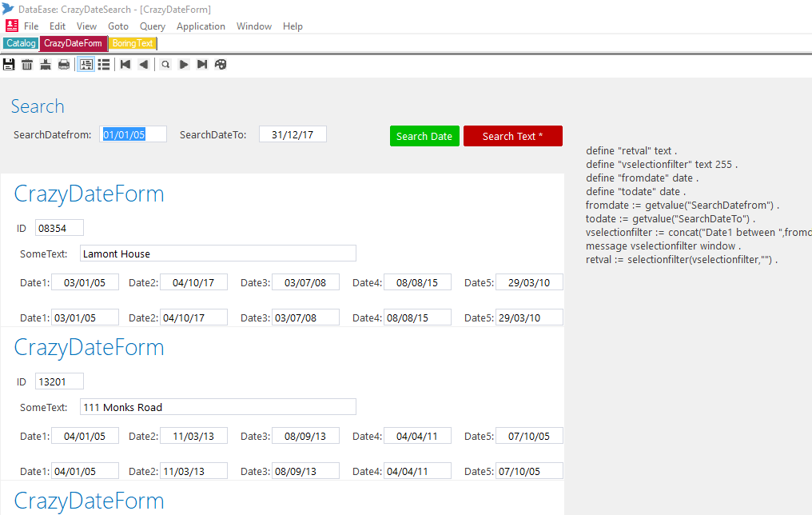
Task: Click upper Date5 field 07/10/05 in Monks Road record
Action: tap(529, 437)
